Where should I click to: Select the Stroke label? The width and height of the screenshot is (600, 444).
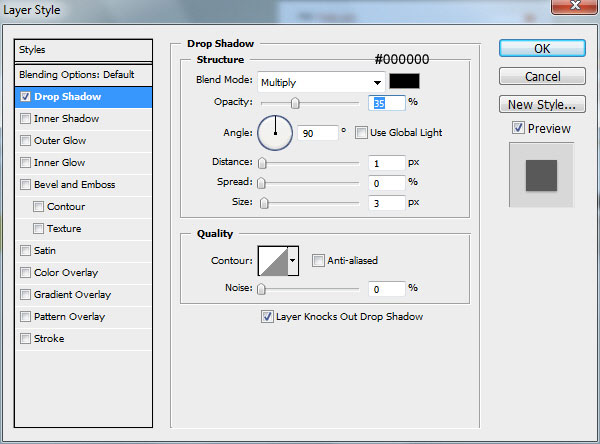coord(49,339)
